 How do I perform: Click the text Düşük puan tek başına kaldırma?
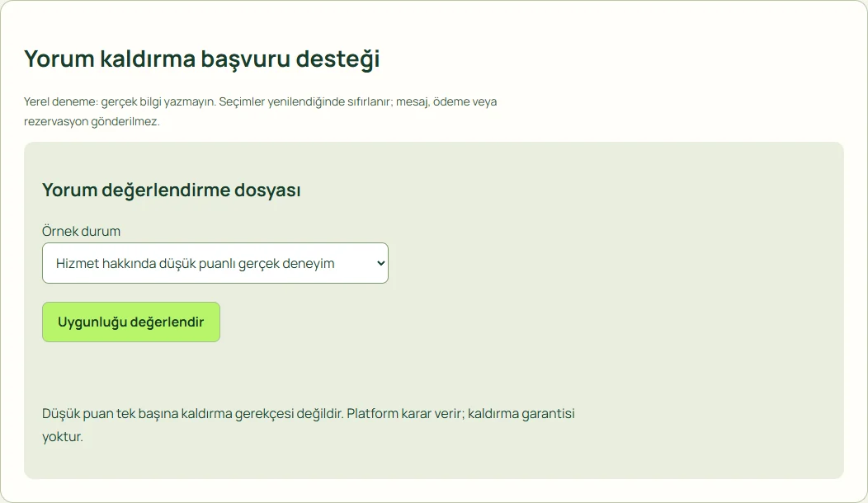click(x=137, y=413)
